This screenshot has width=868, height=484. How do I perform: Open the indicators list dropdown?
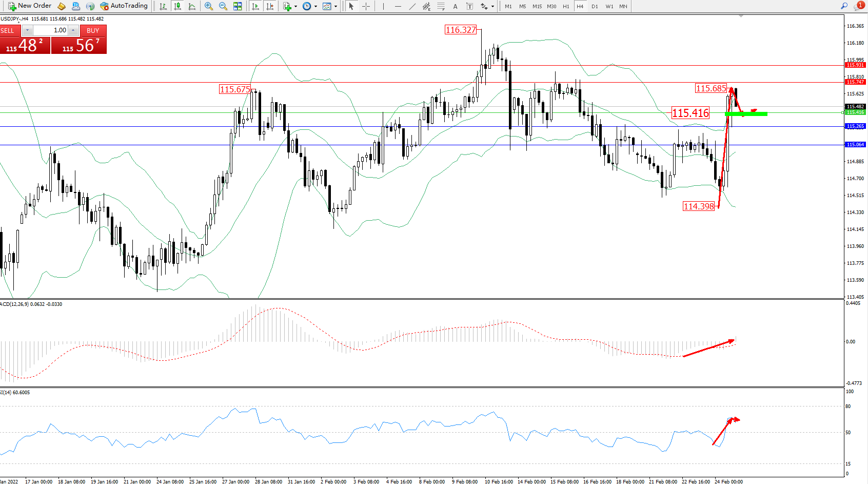pyautogui.click(x=290, y=6)
